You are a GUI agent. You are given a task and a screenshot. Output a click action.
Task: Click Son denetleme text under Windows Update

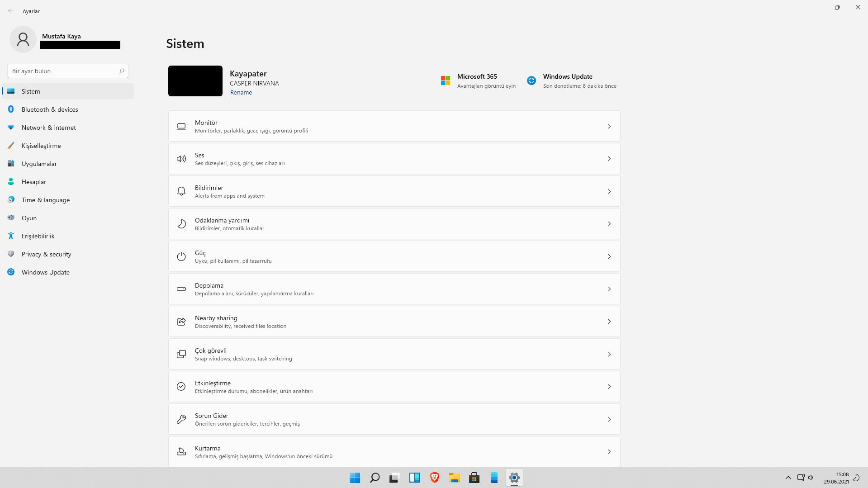(580, 86)
